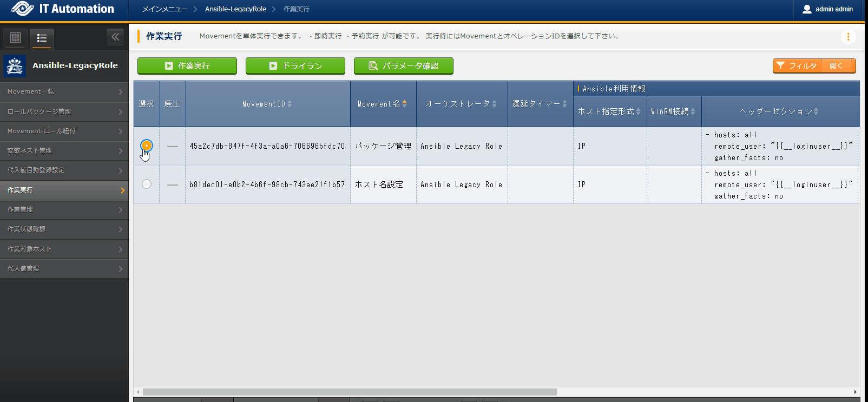Click the 作業実行 green button
The height and width of the screenshot is (402, 868).
(187, 66)
